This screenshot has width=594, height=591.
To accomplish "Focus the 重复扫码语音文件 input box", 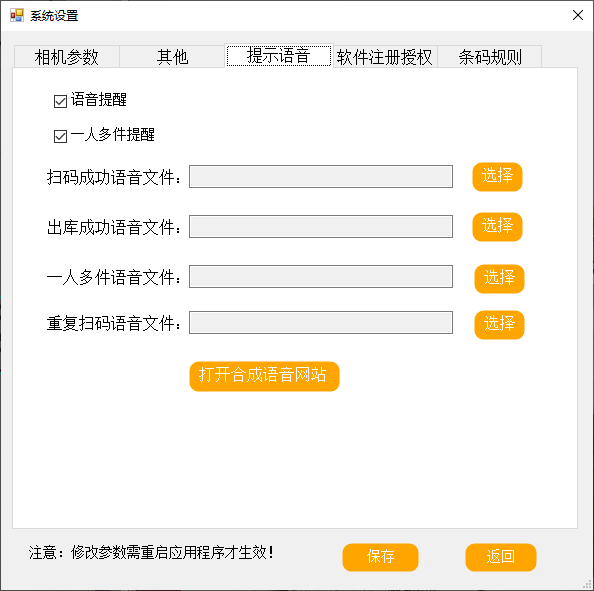I will (x=321, y=322).
